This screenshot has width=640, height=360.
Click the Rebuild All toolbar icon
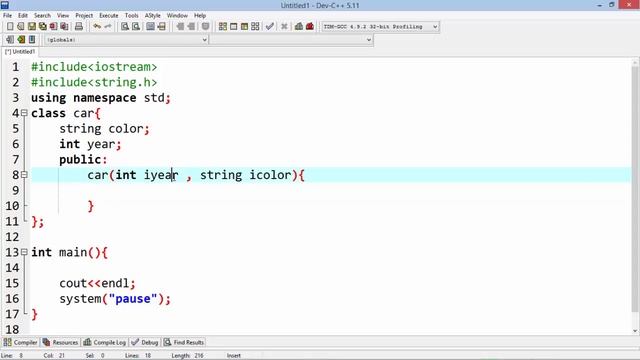[x=255, y=27]
